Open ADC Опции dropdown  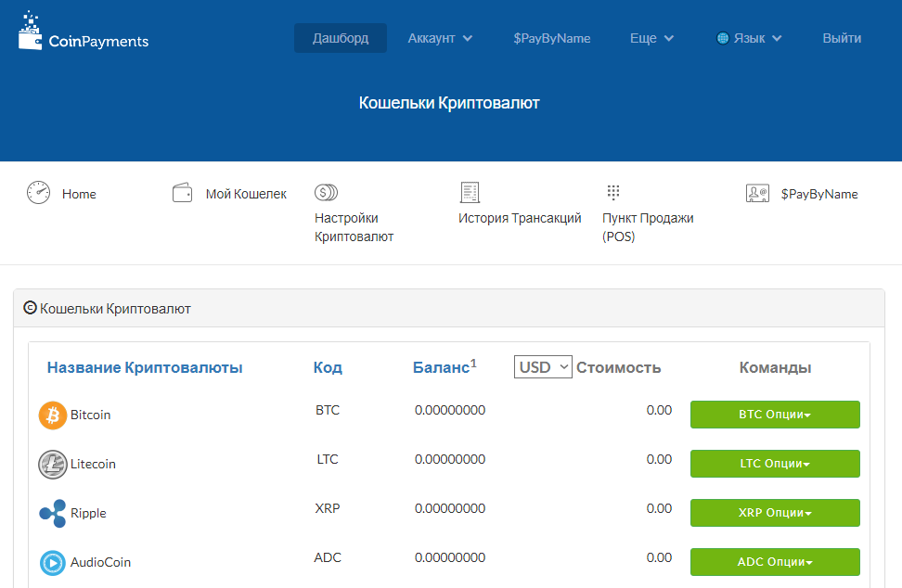[775, 561]
